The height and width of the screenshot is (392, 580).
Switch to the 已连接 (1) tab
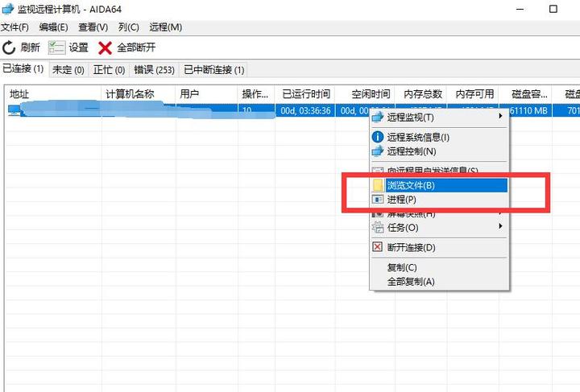[x=23, y=68]
